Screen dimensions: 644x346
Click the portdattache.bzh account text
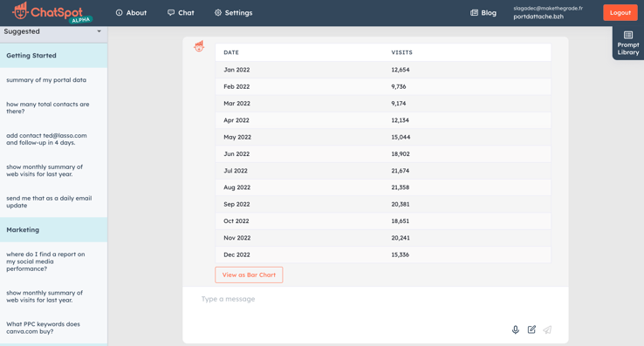click(x=538, y=17)
